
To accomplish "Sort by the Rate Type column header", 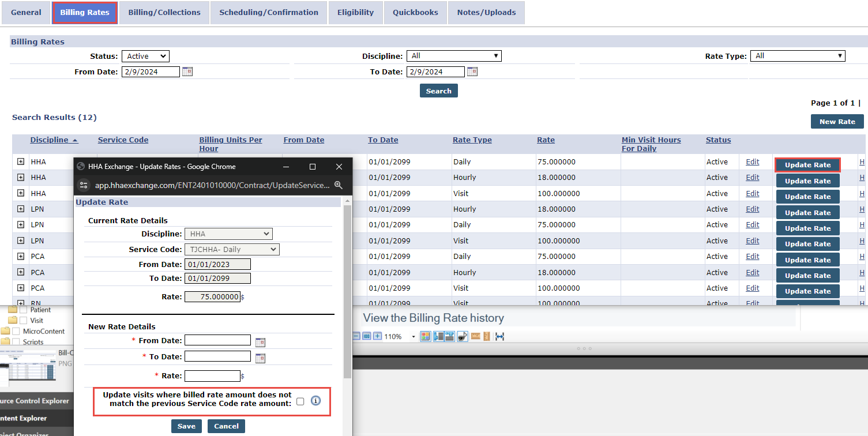I will coord(472,140).
